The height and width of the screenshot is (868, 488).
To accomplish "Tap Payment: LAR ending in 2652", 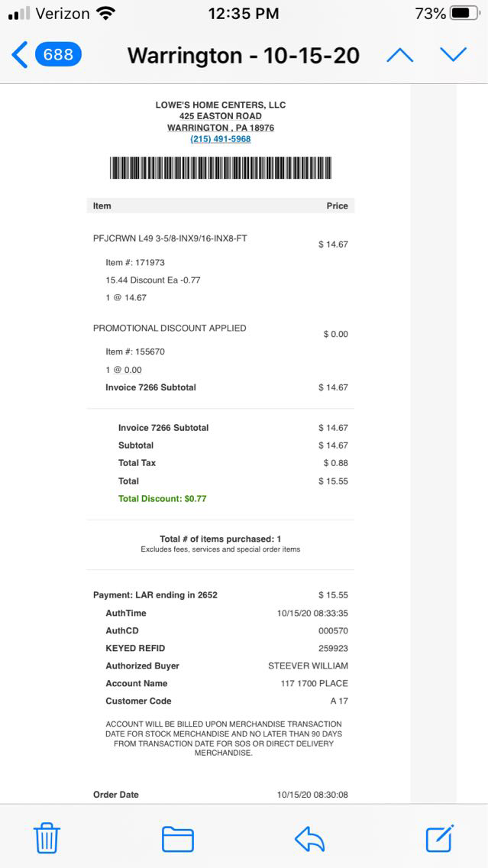I will pyautogui.click(x=155, y=595).
